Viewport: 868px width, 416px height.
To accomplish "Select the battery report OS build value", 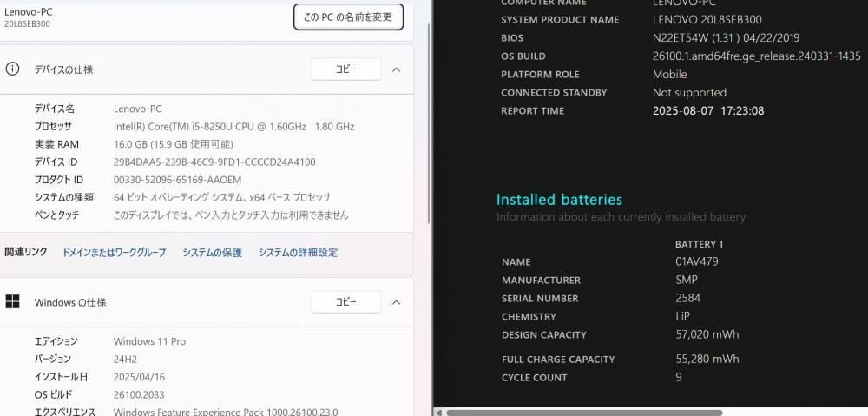I will coord(756,56).
